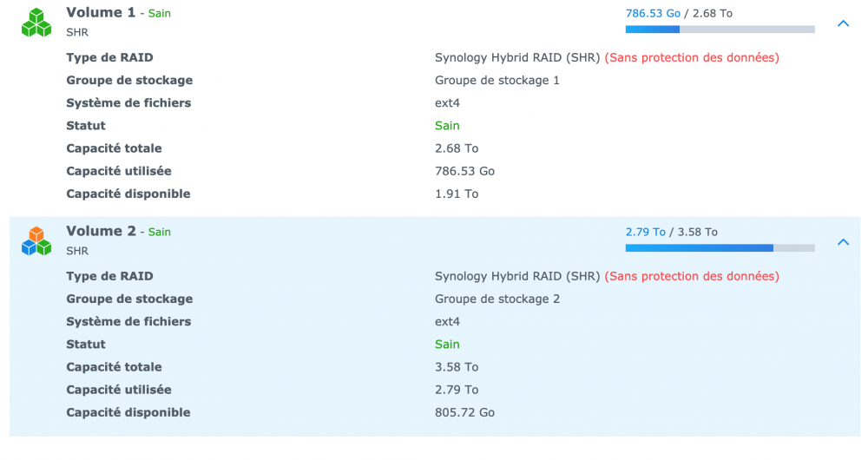Click the Sain status of Volume 1 row

pos(447,126)
